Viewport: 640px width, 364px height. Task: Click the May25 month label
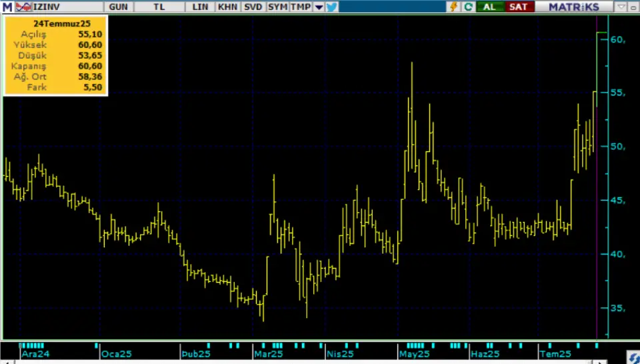[x=414, y=354]
